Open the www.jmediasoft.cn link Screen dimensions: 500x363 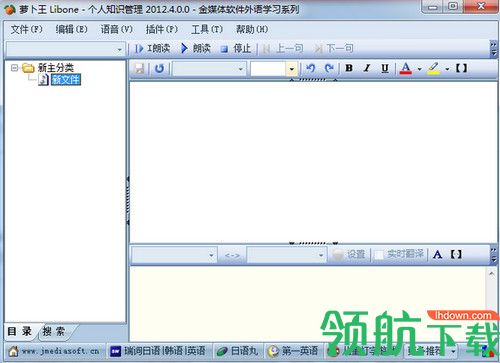(x=61, y=351)
